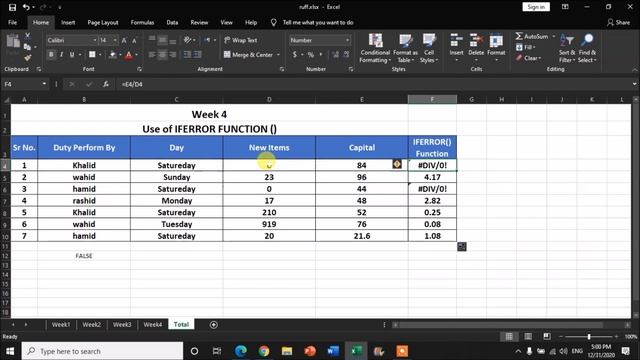Activate the Format Painter brush
Image resolution: width=640 pixels, height=360 pixels.
(x=27, y=58)
